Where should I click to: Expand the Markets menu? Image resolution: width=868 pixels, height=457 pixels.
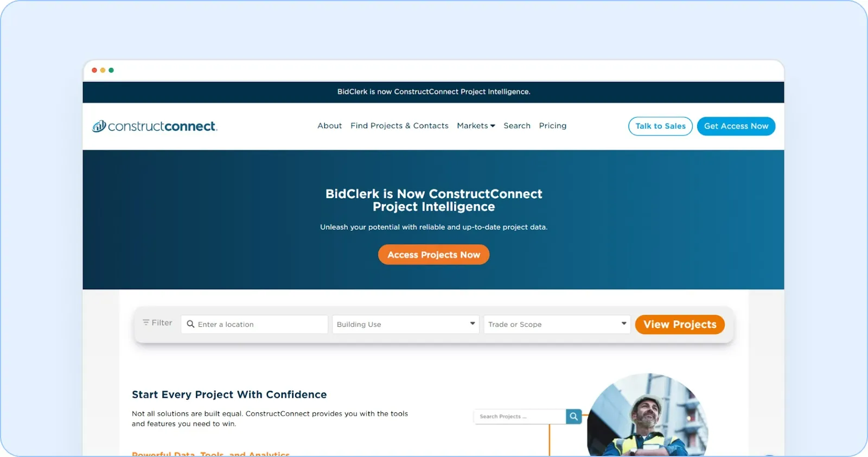tap(476, 125)
